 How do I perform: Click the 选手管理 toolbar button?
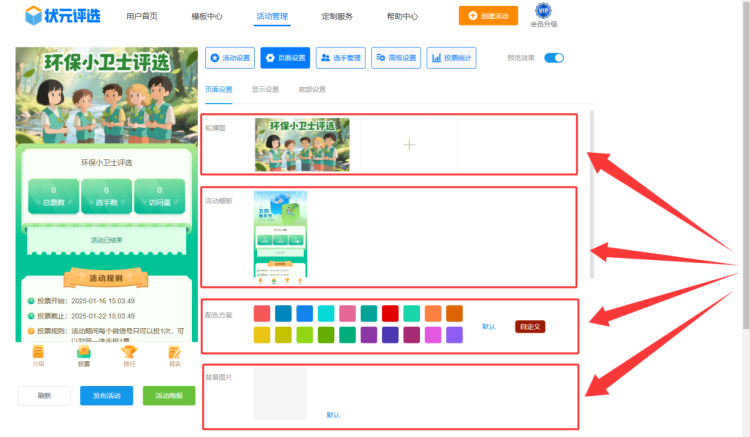click(341, 58)
